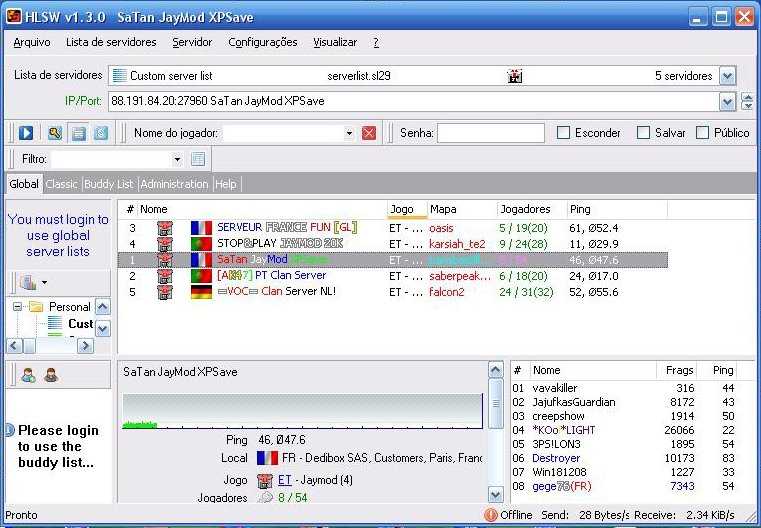Sort servers by Ping column header
761x528 pixels.
616,209
